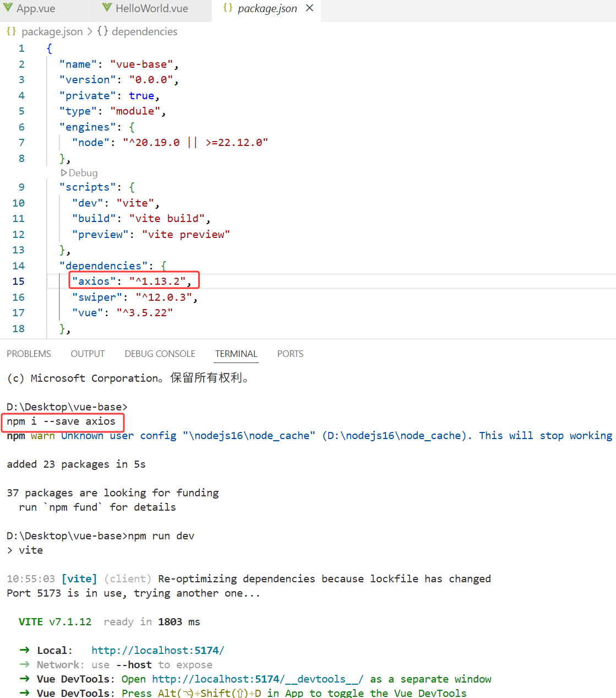The width and height of the screenshot is (616, 698).
Task: Close the package.json tab
Action: click(x=309, y=8)
